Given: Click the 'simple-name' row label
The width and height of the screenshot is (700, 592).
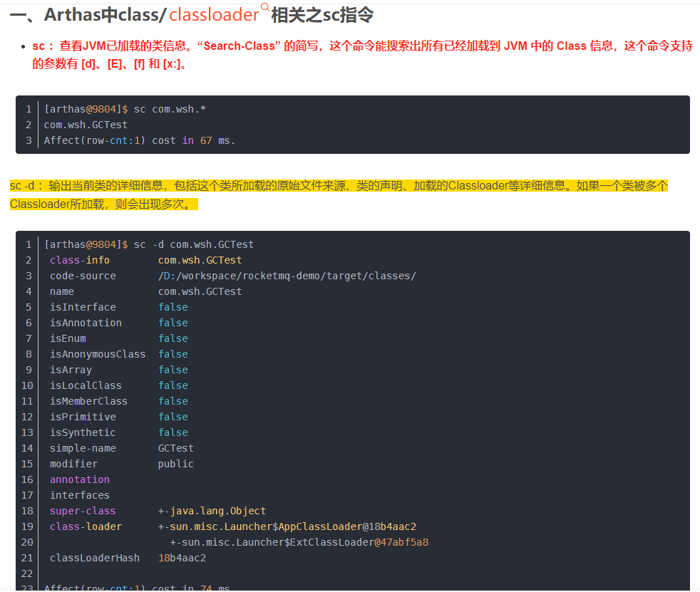Looking at the screenshot, I should (83, 448).
